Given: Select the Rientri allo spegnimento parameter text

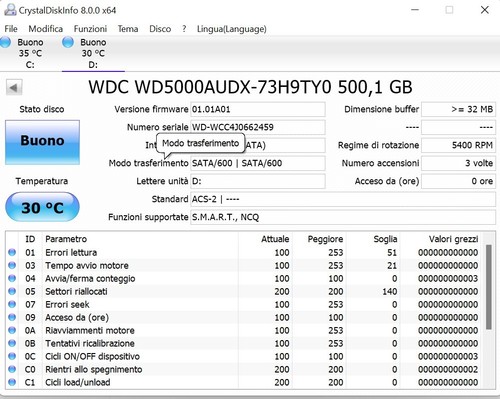Looking at the screenshot, I should (93, 369).
